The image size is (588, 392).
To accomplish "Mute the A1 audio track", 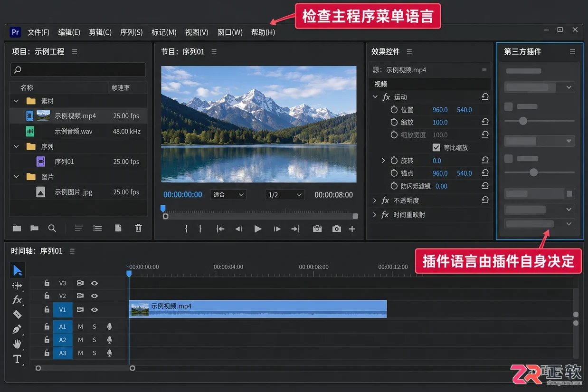I will click(x=81, y=326).
